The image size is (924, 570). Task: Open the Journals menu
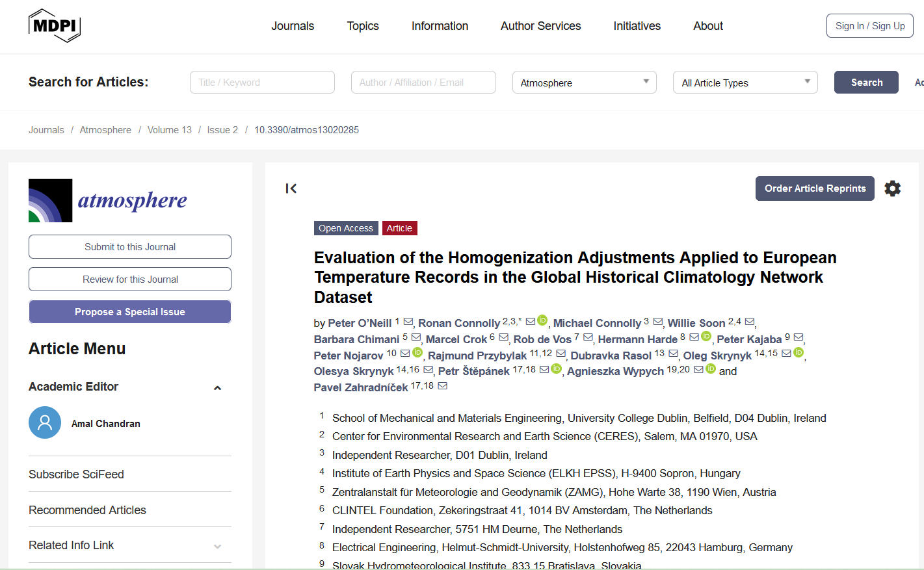coord(293,26)
